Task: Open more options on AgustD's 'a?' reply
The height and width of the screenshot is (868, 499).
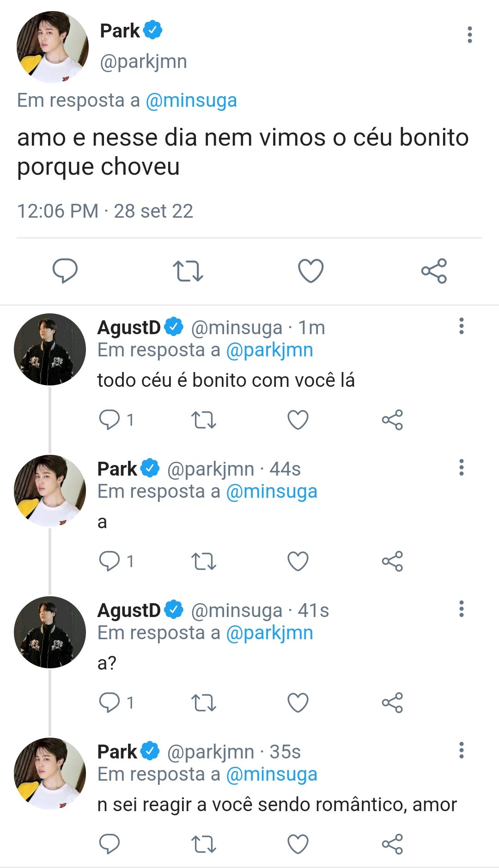Action: click(461, 609)
